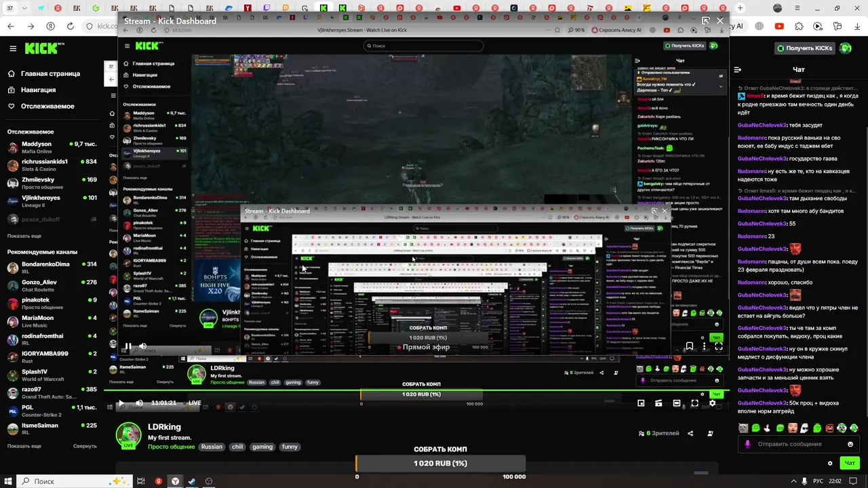Image resolution: width=868 pixels, height=488 pixels.
Task: Click the СОБРАТЬ КОМП donation progress bar
Action: [x=440, y=464]
